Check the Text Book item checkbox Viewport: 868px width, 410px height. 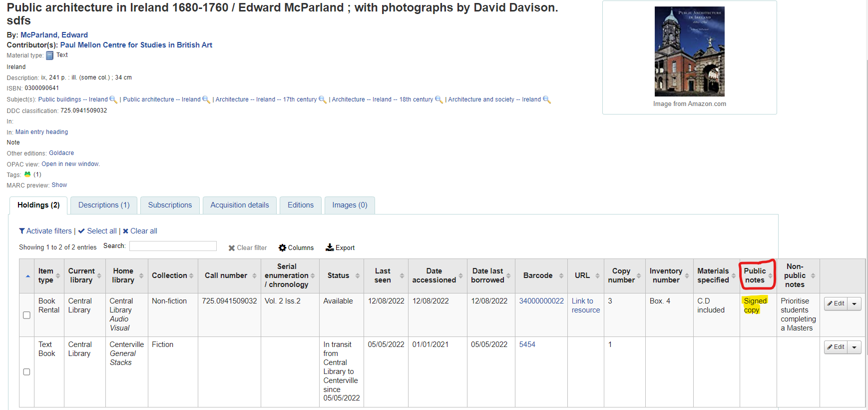(26, 372)
